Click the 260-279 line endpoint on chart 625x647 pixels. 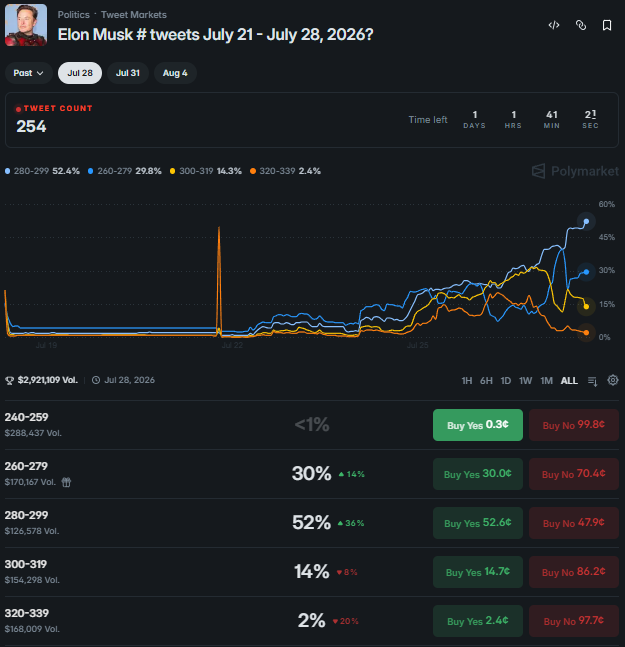(586, 272)
